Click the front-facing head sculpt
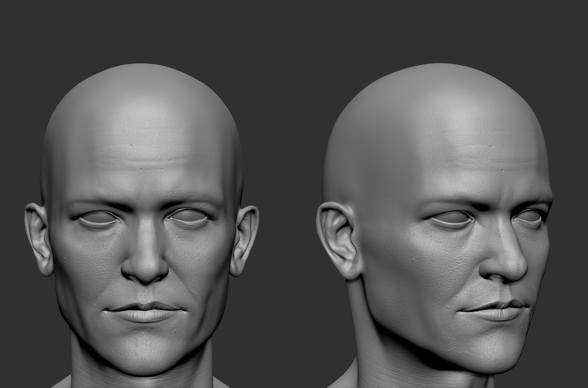This screenshot has height=388, width=588. click(x=142, y=226)
